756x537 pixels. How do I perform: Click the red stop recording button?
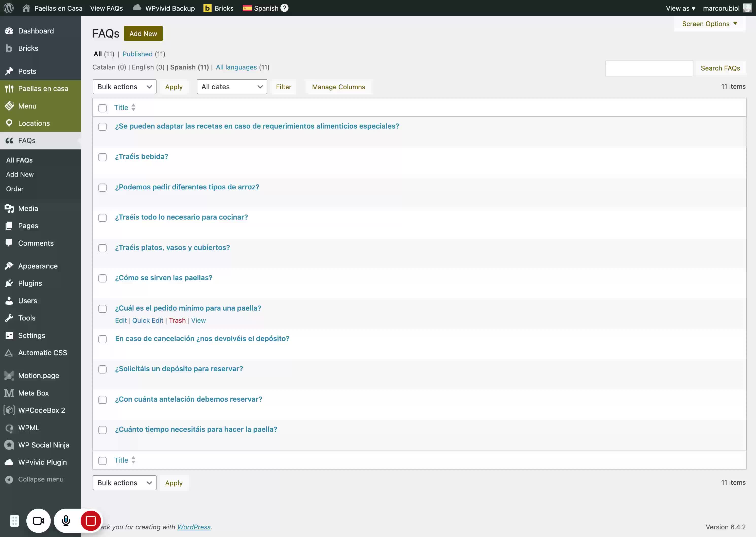[91, 521]
